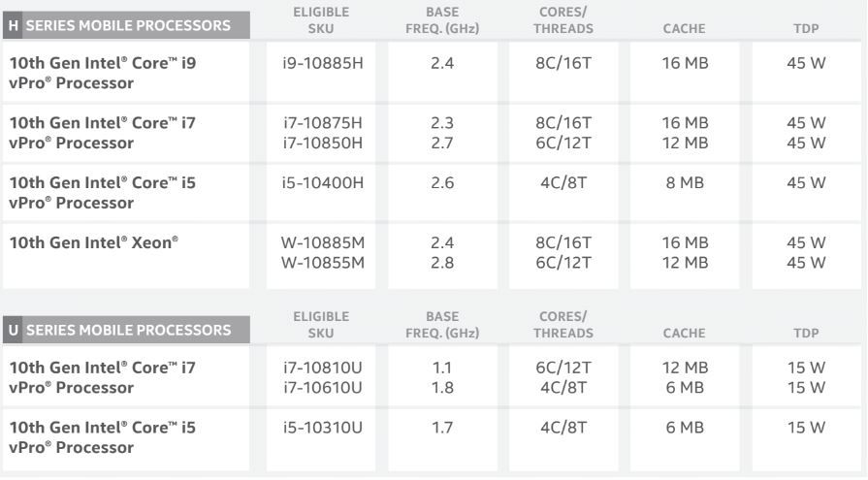Select the 2.6 base frequency value
Image resolution: width=868 pixels, height=480 pixels.
pyautogui.click(x=441, y=183)
